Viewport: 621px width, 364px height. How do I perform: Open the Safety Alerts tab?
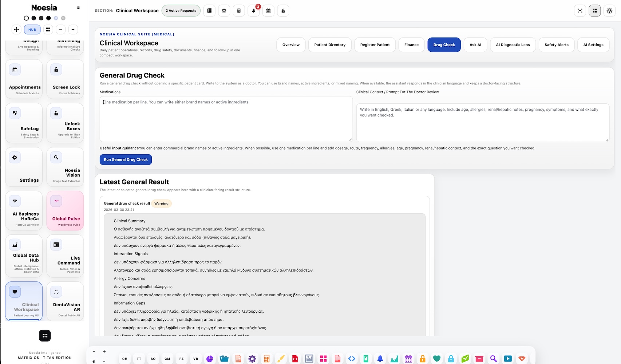[x=557, y=45]
